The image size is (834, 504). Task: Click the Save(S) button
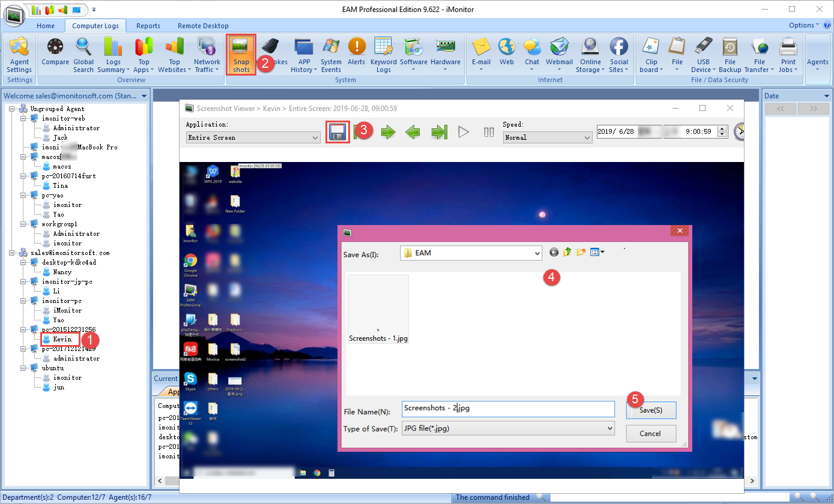[651, 410]
